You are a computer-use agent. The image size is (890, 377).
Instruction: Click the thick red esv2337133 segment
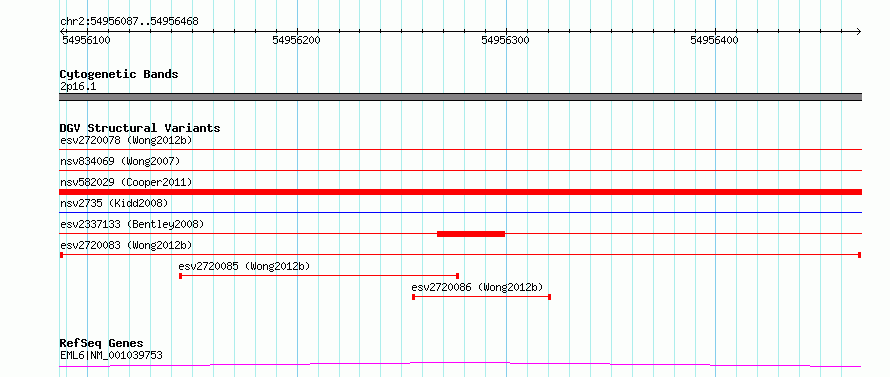pyautogui.click(x=471, y=234)
